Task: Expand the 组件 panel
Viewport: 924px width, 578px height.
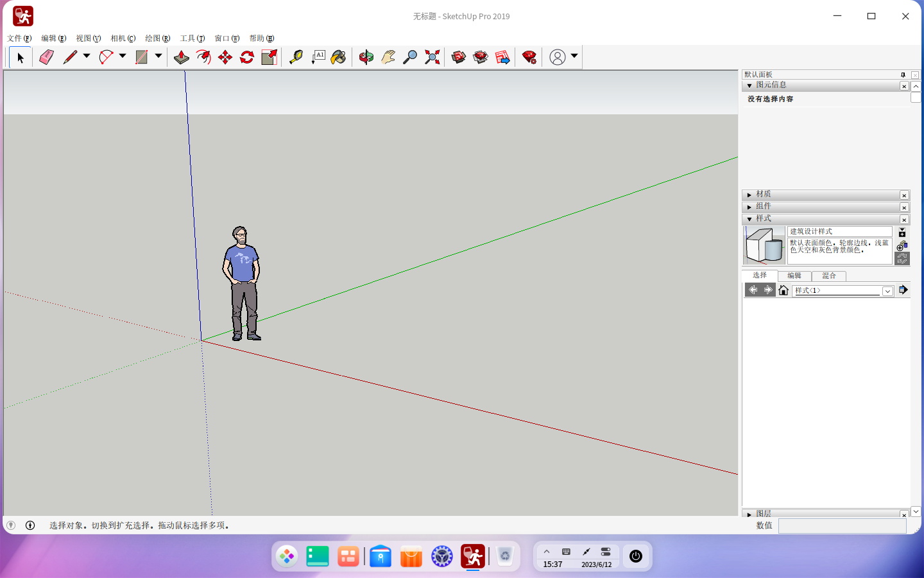Action: (x=749, y=207)
